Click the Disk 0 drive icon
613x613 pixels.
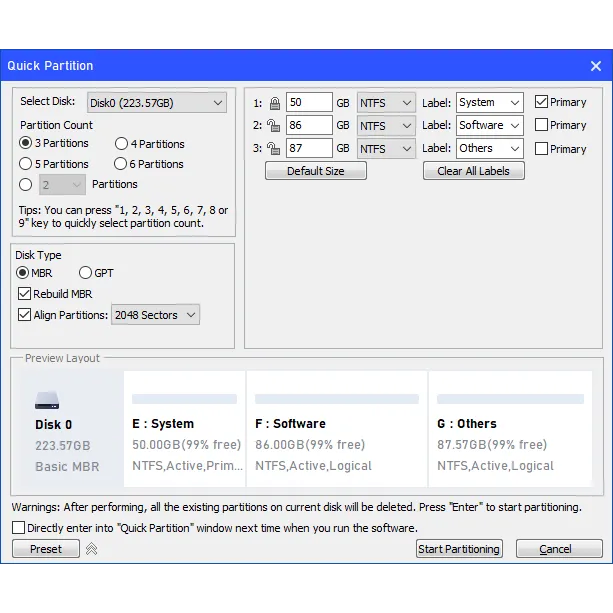pos(48,401)
